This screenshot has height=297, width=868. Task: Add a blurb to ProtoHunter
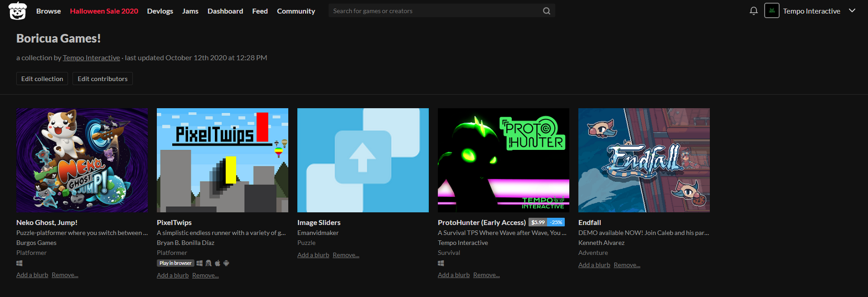(454, 275)
